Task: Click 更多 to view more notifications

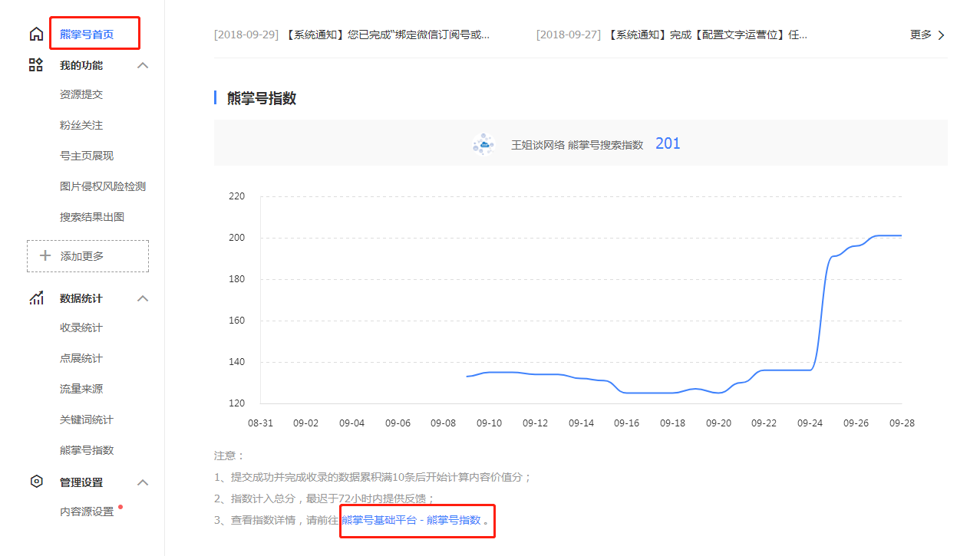Action: [927, 35]
